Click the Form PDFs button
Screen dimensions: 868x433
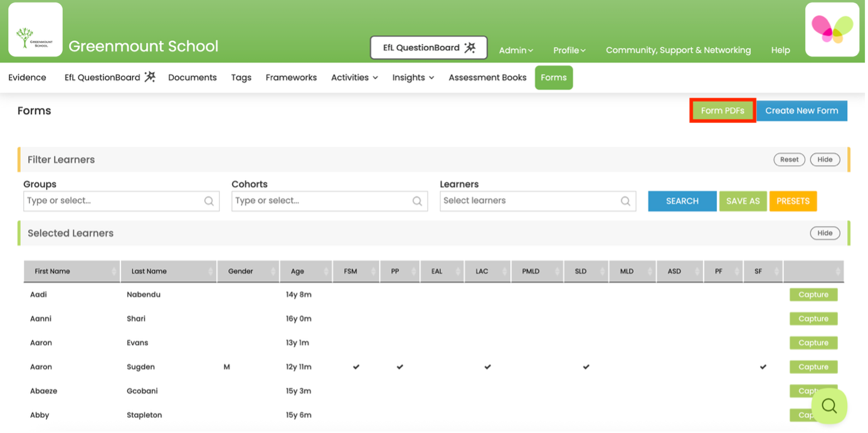(x=722, y=110)
